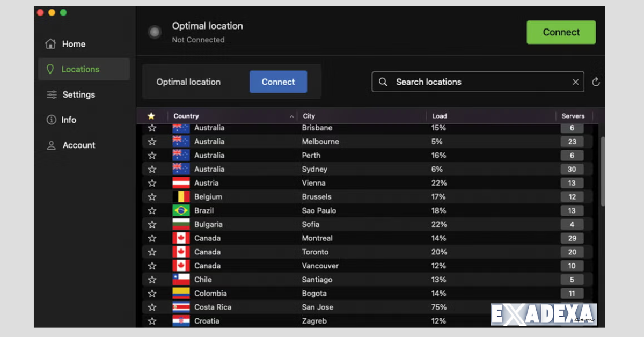The width and height of the screenshot is (644, 337).
Task: Click the yellow star column header icon
Action: pos(152,115)
